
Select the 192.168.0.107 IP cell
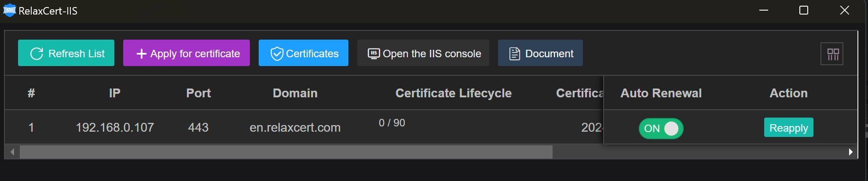click(115, 127)
